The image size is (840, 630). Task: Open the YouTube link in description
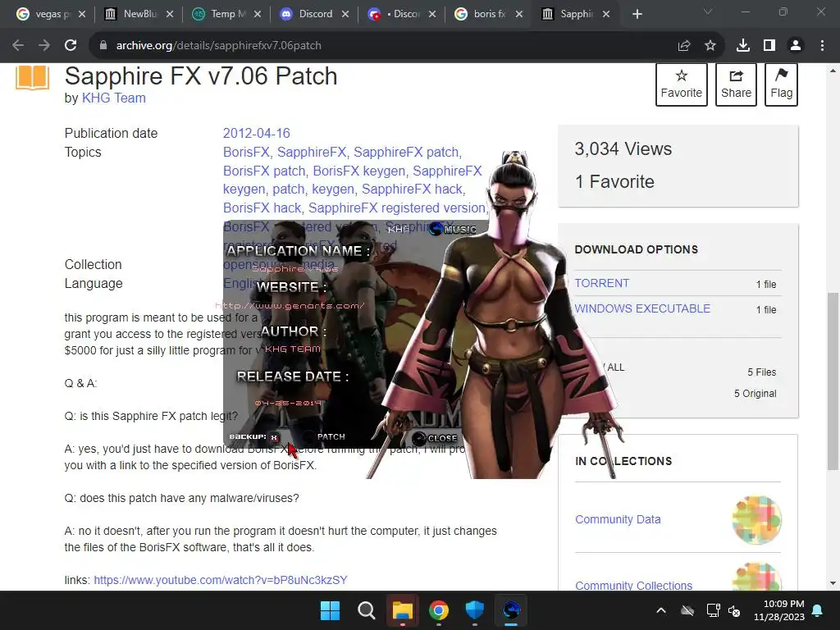pyautogui.click(x=220, y=580)
